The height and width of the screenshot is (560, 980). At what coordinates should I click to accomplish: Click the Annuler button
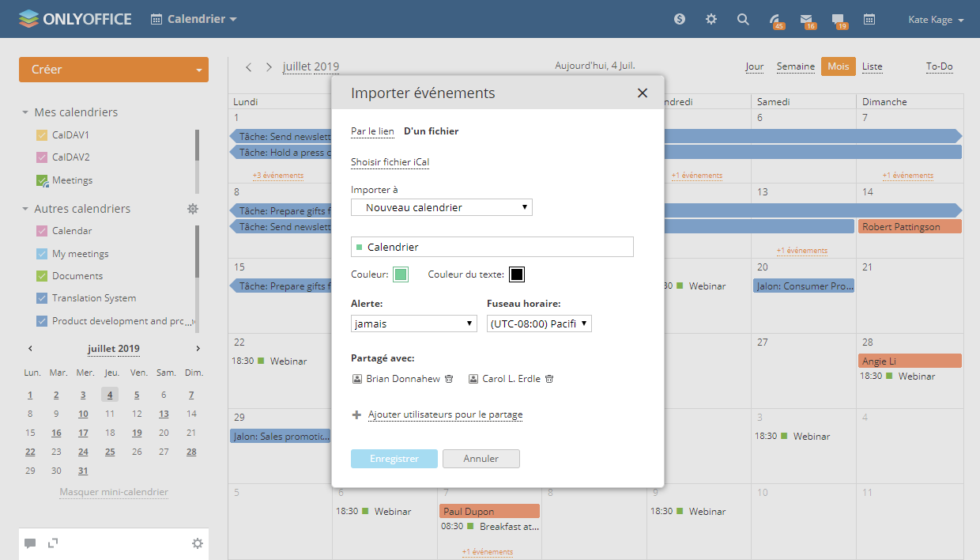481,459
